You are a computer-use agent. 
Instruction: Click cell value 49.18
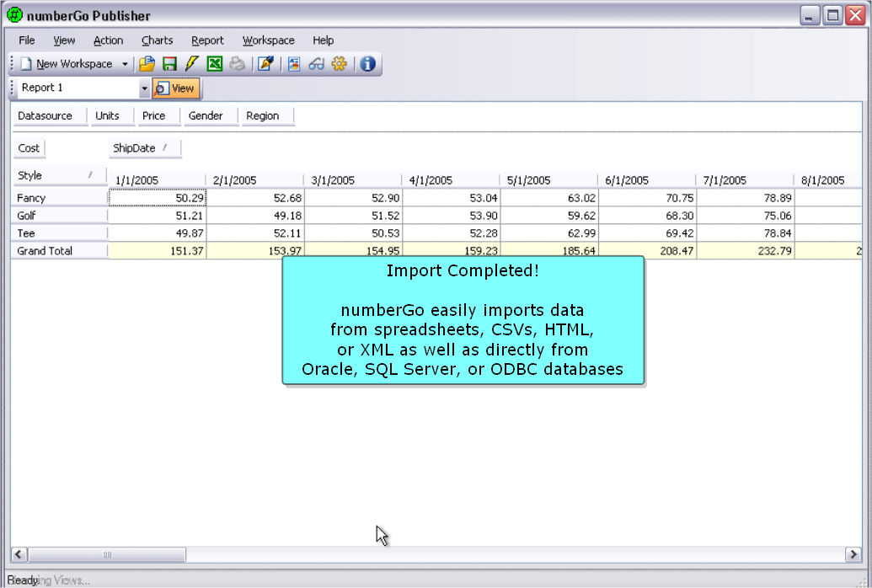click(x=255, y=216)
